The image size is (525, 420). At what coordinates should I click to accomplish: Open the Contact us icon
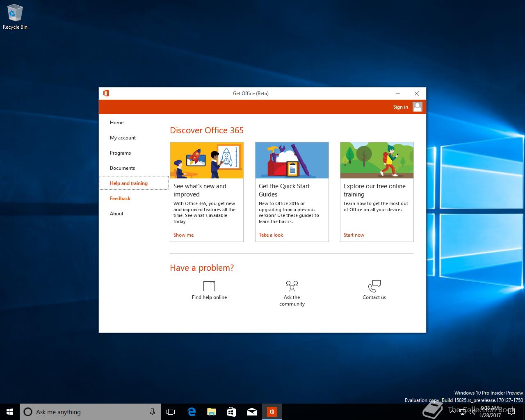(374, 286)
